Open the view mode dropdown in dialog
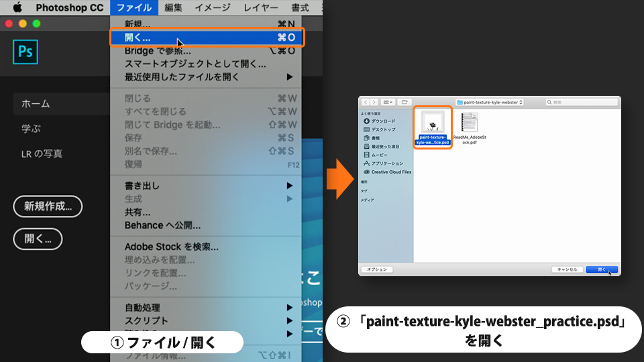 coord(388,102)
